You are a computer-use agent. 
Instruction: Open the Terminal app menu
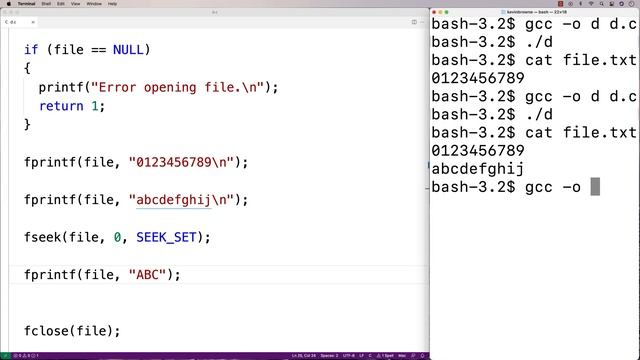27,4
